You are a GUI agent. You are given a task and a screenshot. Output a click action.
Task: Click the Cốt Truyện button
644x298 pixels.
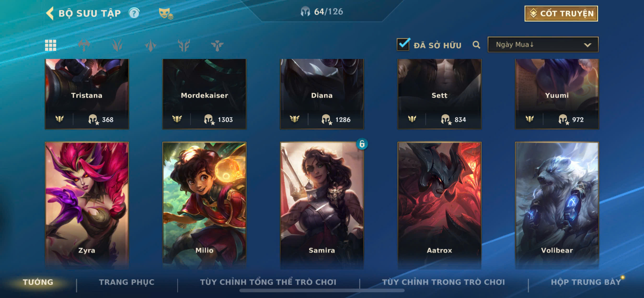pyautogui.click(x=561, y=13)
